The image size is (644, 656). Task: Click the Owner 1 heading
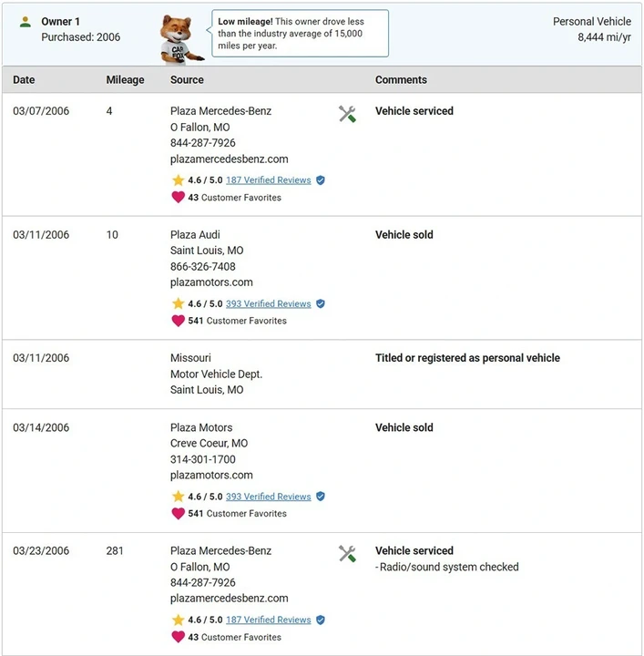pyautogui.click(x=61, y=21)
